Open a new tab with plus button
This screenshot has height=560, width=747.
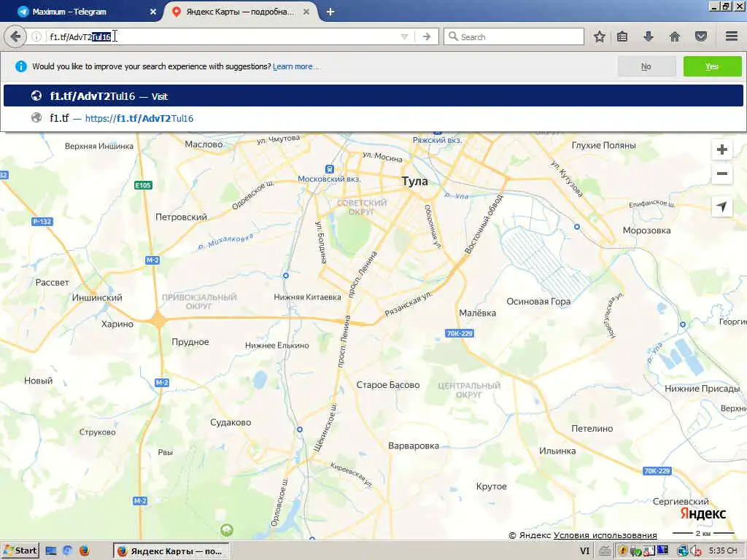pos(330,12)
